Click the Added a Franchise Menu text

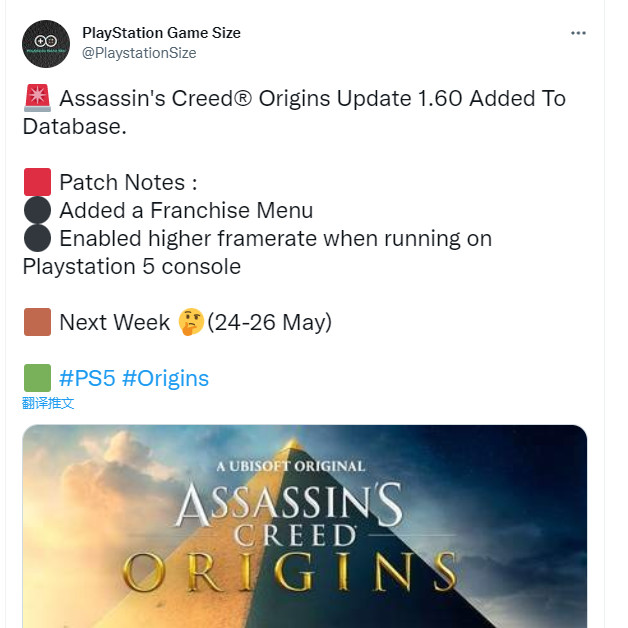(x=186, y=210)
